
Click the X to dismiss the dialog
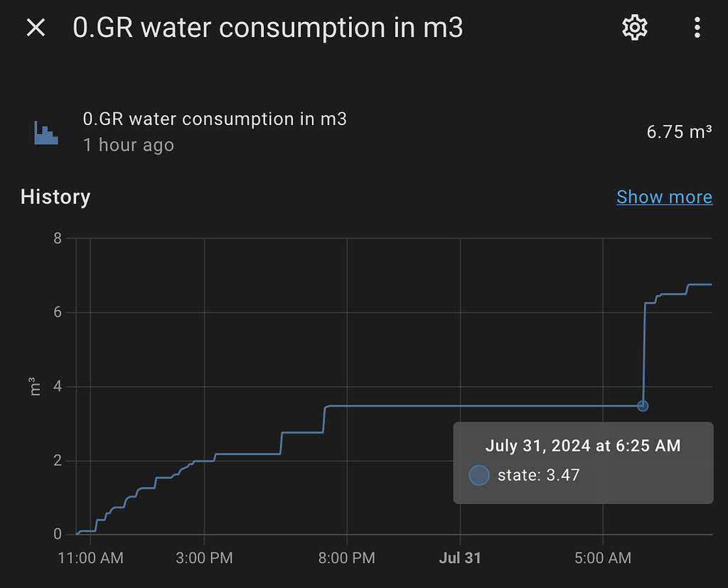(x=35, y=27)
